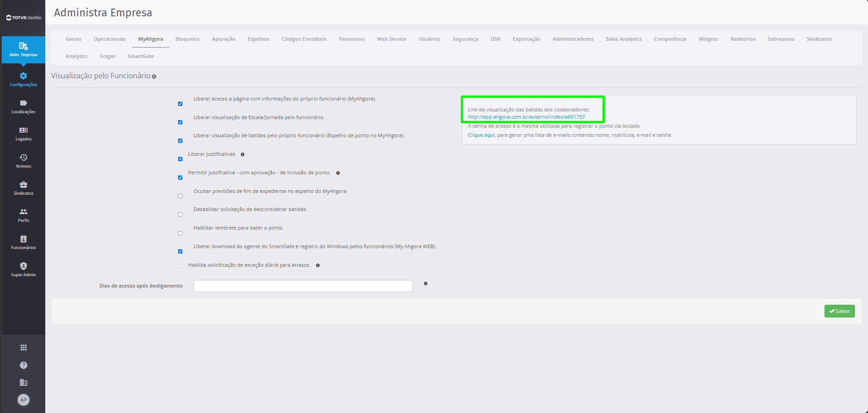This screenshot has height=413, width=868.
Task: Open the Usuários tab
Action: tap(429, 39)
